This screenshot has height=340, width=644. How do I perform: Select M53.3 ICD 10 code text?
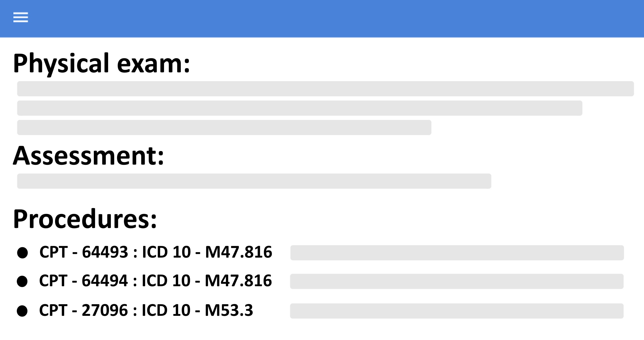point(229,310)
